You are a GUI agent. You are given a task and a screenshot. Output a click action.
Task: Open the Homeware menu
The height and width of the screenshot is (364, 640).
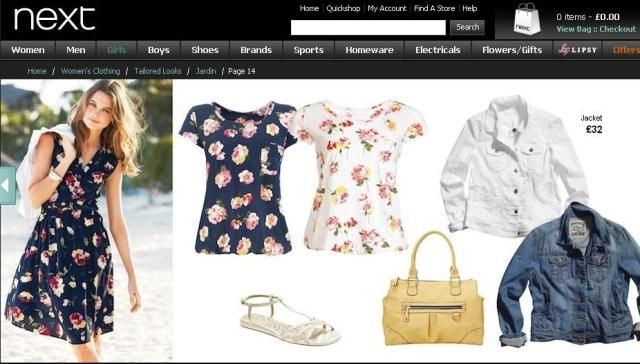(369, 50)
